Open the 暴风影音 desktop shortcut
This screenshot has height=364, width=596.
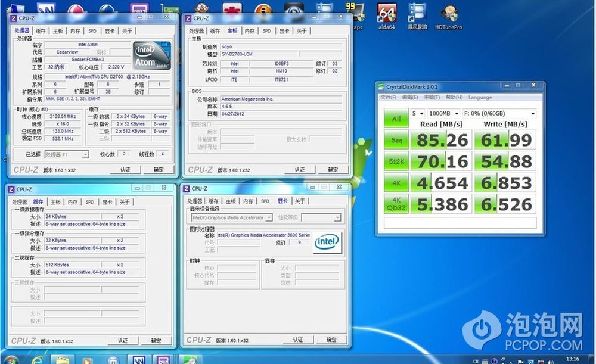417,16
